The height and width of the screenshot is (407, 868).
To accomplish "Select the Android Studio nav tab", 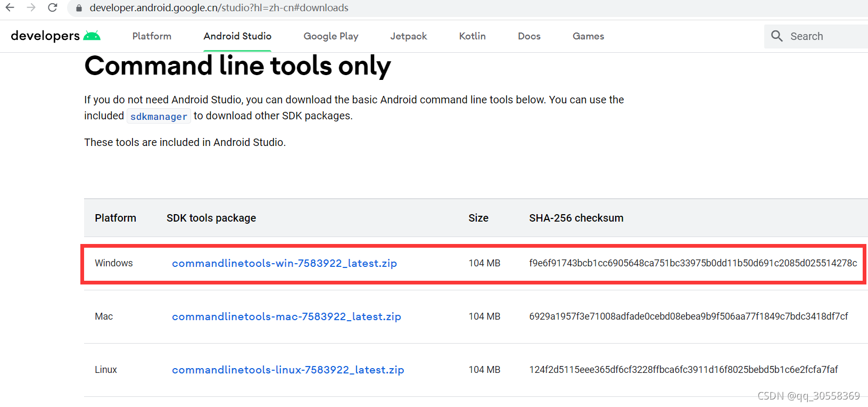I will click(x=237, y=36).
